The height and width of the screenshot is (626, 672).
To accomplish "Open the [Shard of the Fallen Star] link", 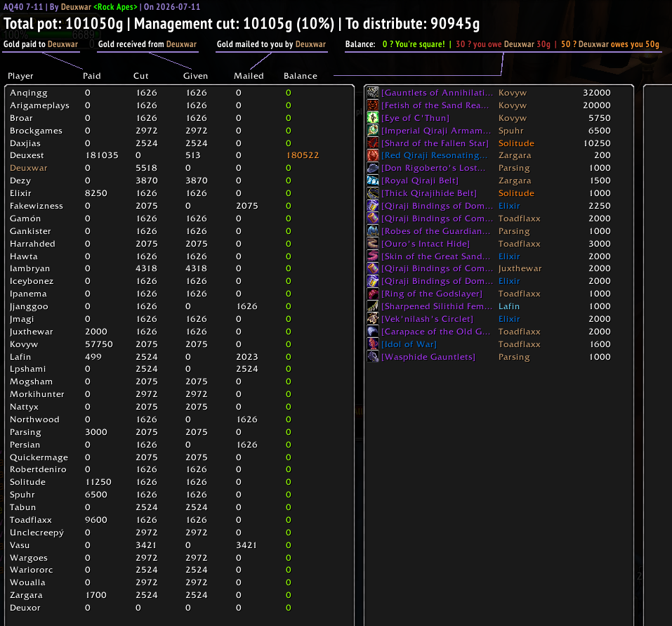I will click(435, 143).
